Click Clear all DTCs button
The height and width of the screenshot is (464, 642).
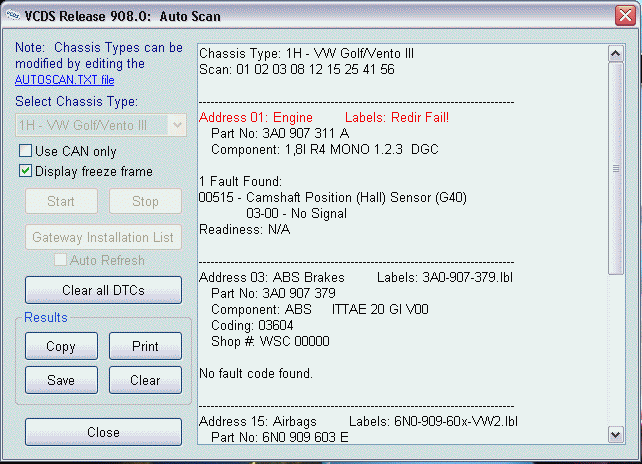click(103, 290)
